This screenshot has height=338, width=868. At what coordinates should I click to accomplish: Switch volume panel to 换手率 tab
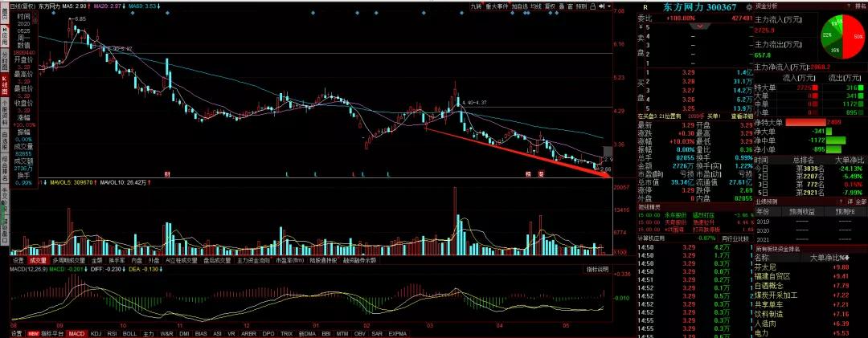117,261
